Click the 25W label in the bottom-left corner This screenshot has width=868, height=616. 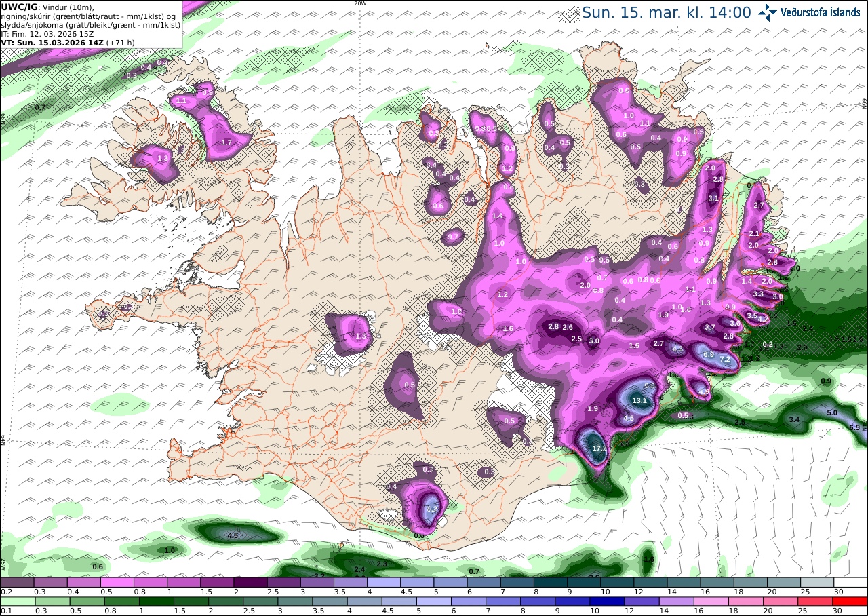[x=3, y=564]
